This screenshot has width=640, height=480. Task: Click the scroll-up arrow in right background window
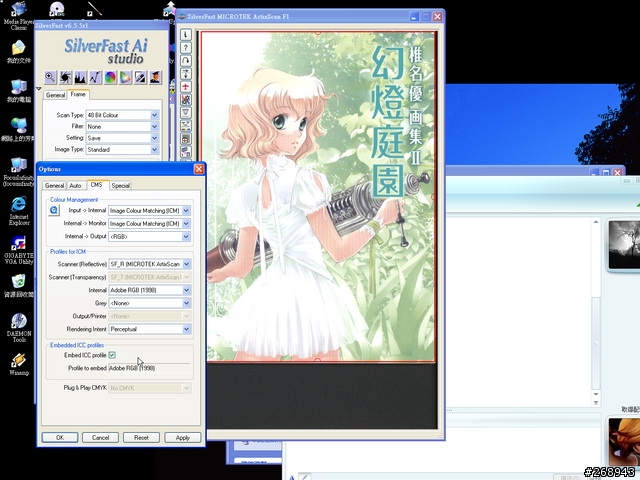click(596, 222)
